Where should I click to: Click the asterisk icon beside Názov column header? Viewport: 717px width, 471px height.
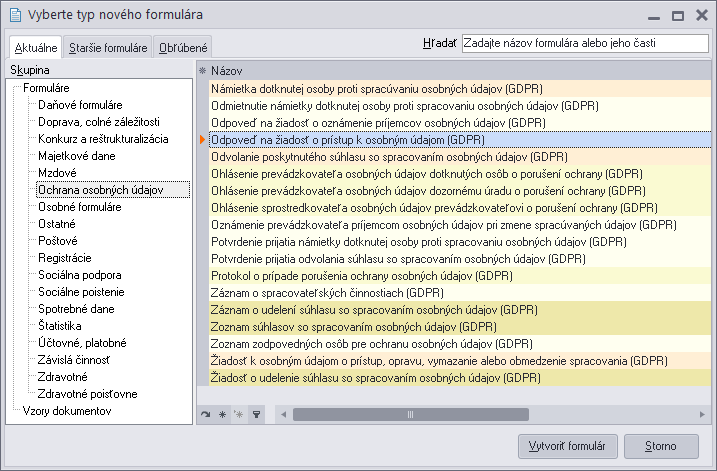pyautogui.click(x=203, y=71)
